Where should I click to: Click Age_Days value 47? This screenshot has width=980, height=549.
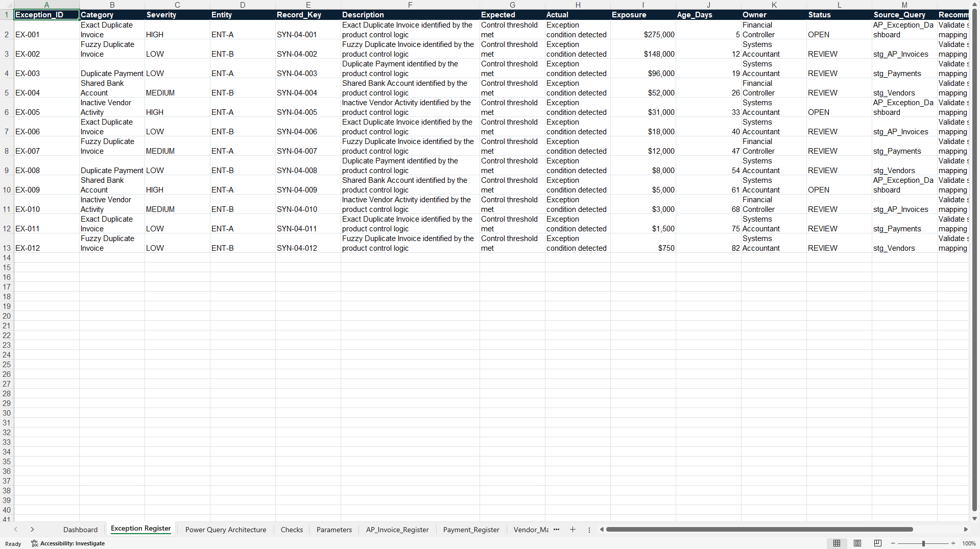[708, 146]
